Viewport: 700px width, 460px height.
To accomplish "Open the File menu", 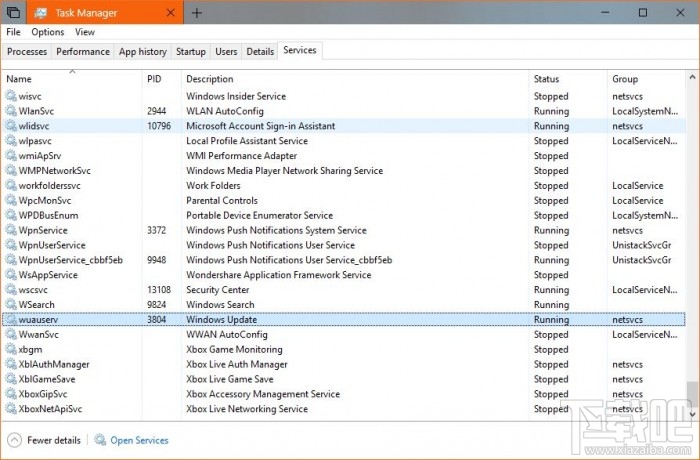I will coord(13,32).
